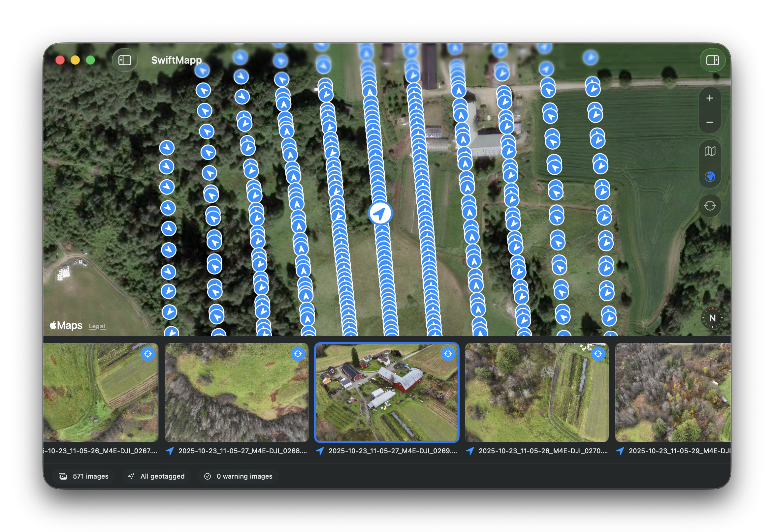Open the Apple Maps Legal link
The image size is (774, 532).
coord(97,326)
